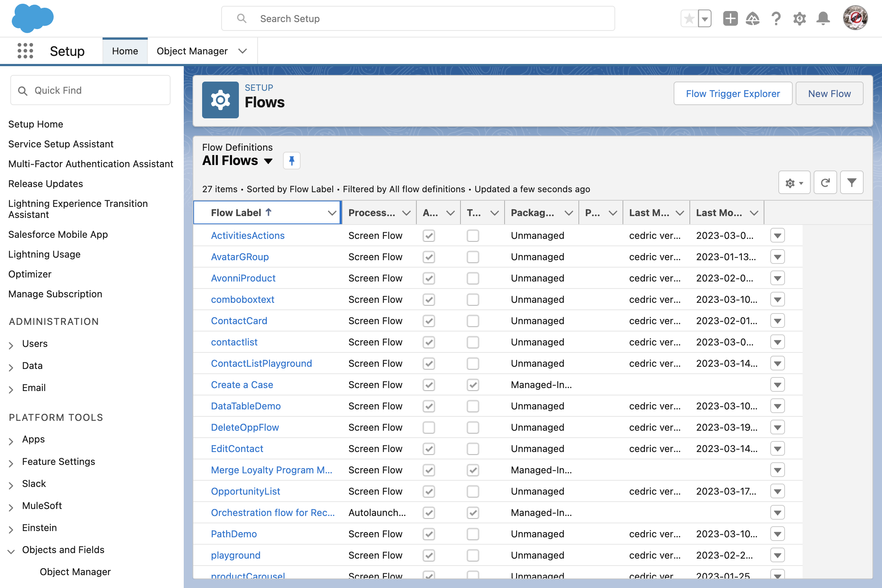Open the favorites list dropdown arrow

point(704,18)
